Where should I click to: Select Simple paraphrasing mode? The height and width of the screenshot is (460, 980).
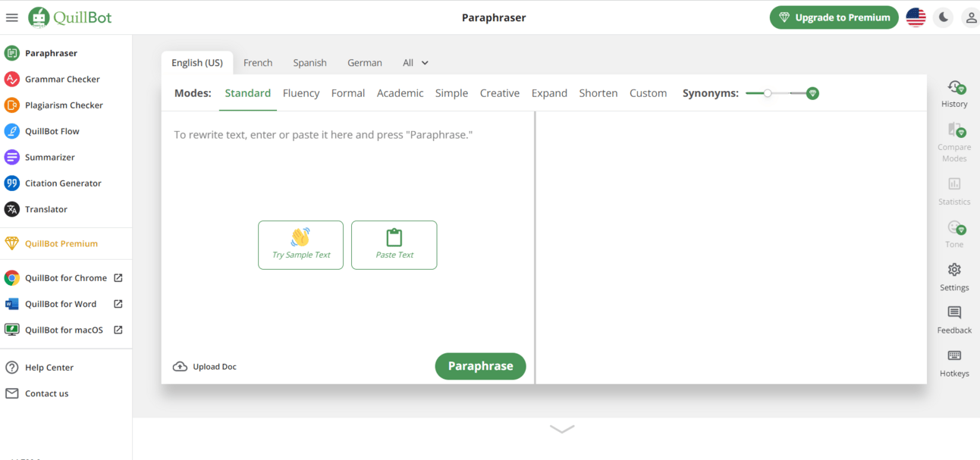[x=451, y=93]
